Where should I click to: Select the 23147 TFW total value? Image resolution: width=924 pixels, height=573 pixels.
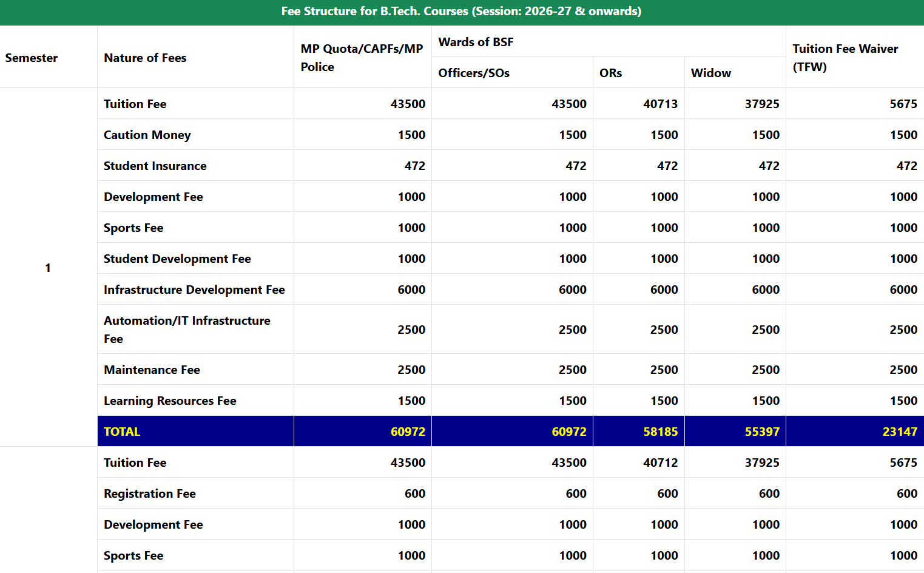[x=899, y=432]
